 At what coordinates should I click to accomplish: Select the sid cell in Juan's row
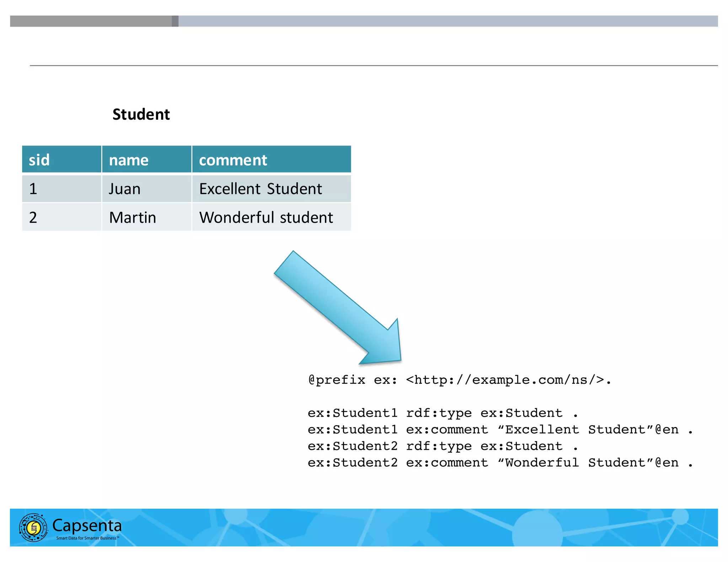coord(62,188)
